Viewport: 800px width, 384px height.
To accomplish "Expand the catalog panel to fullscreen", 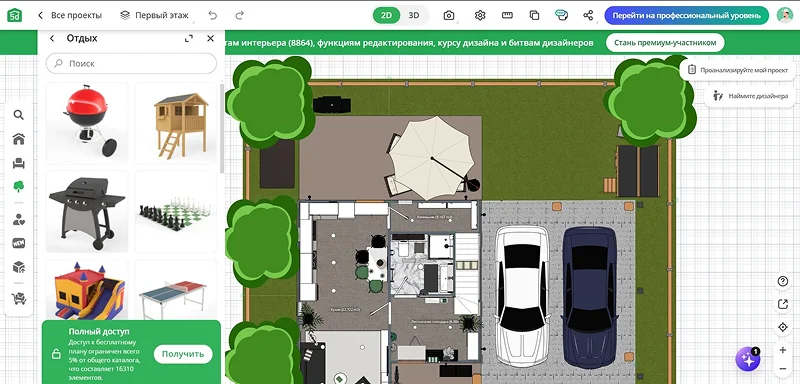I will [189, 38].
